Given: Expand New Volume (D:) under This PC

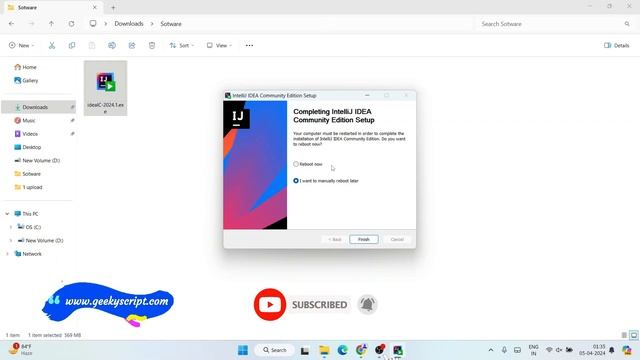Looking at the screenshot, I should [11, 240].
